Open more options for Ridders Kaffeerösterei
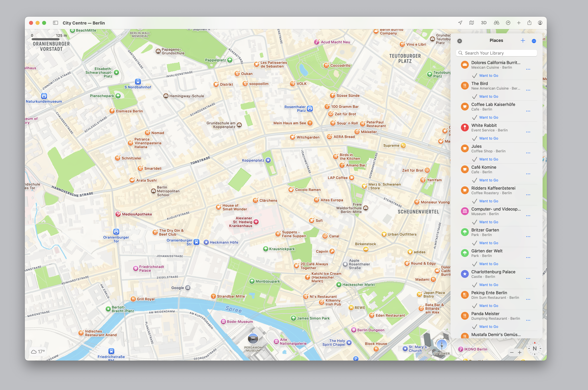 [x=528, y=195]
